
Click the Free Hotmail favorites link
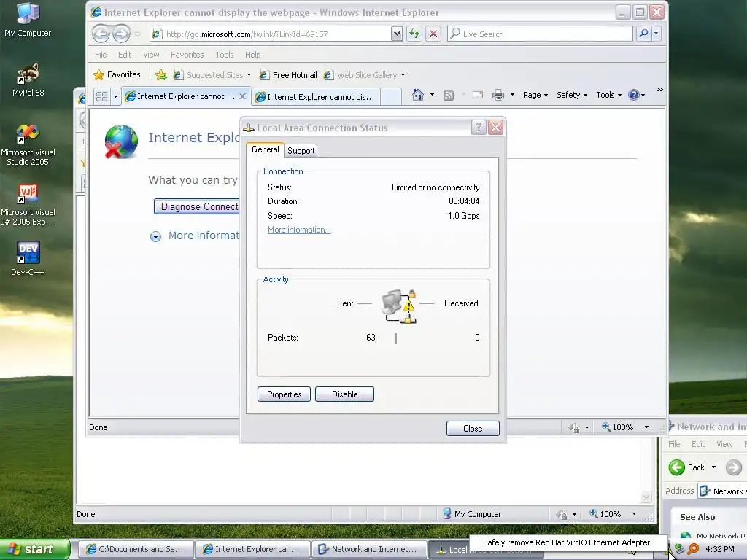click(288, 75)
